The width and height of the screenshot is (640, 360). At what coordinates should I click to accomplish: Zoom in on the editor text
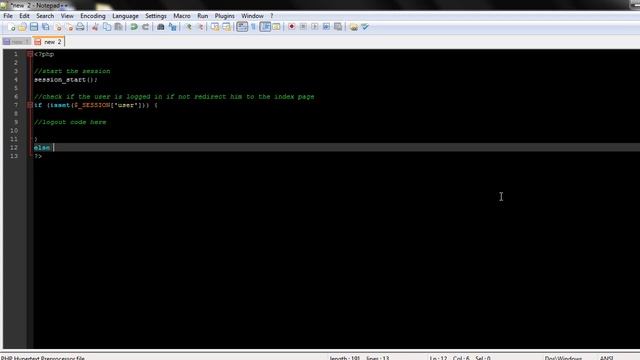click(x=188, y=27)
